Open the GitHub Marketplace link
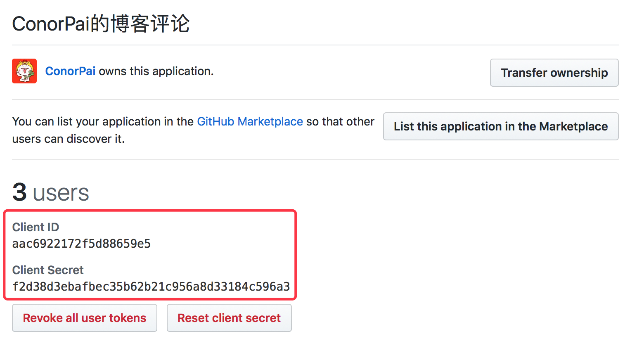The height and width of the screenshot is (341, 644). point(250,121)
